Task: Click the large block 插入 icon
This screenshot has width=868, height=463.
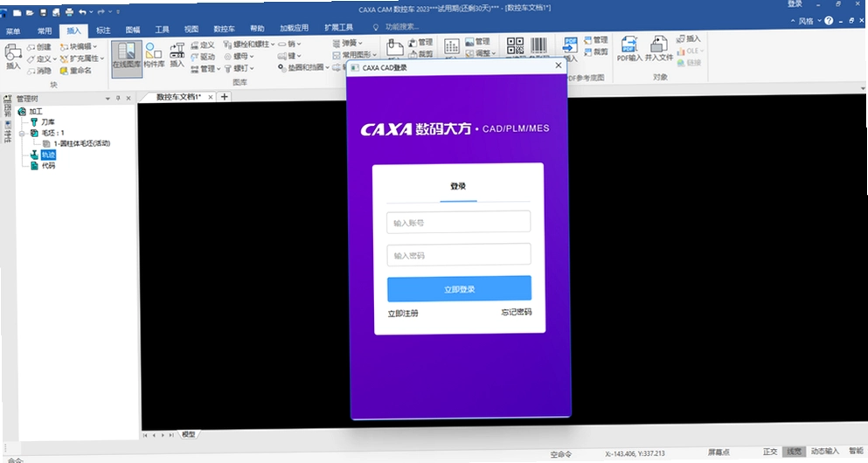Action: pos(13,57)
